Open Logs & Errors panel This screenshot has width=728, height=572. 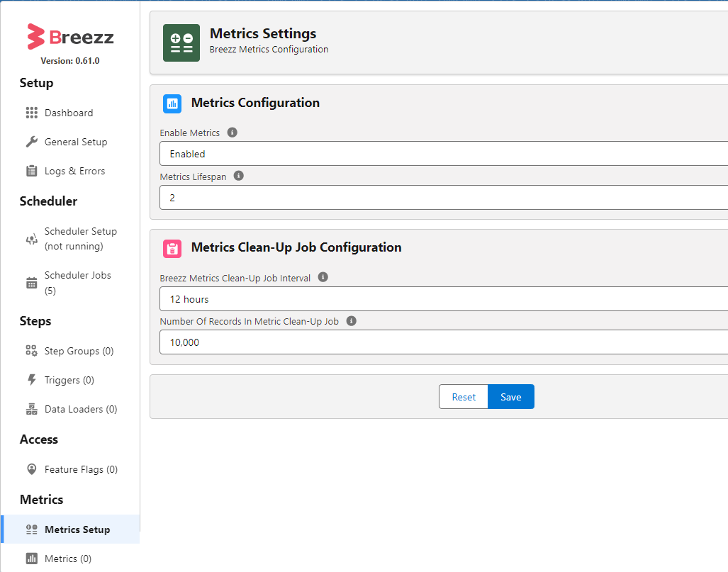tap(31, 170)
